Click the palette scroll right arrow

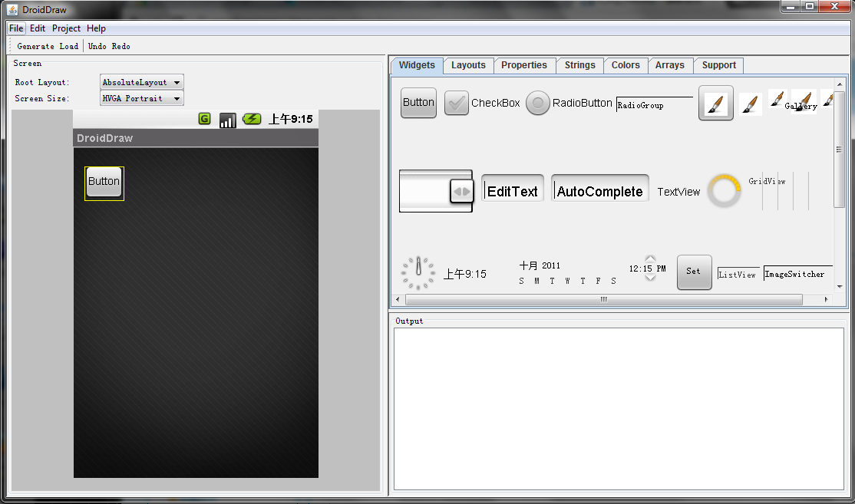[x=826, y=299]
